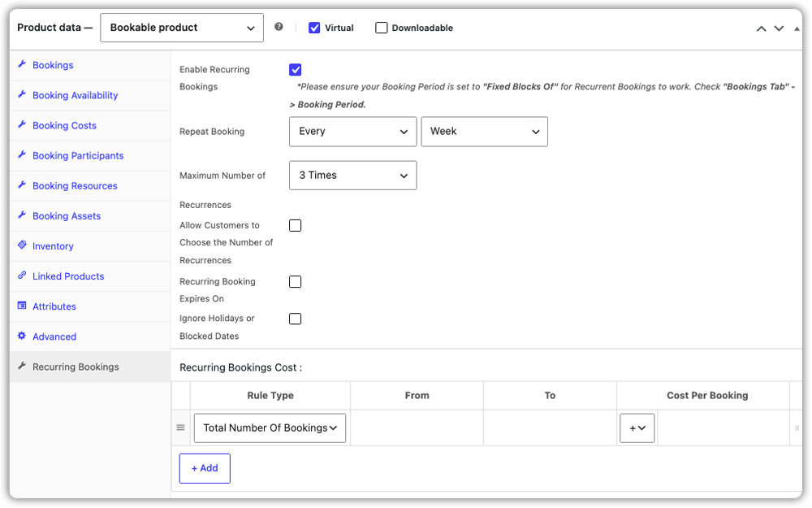The height and width of the screenshot is (508, 812).
Task: Uncheck the Virtual checkbox
Action: coord(314,28)
